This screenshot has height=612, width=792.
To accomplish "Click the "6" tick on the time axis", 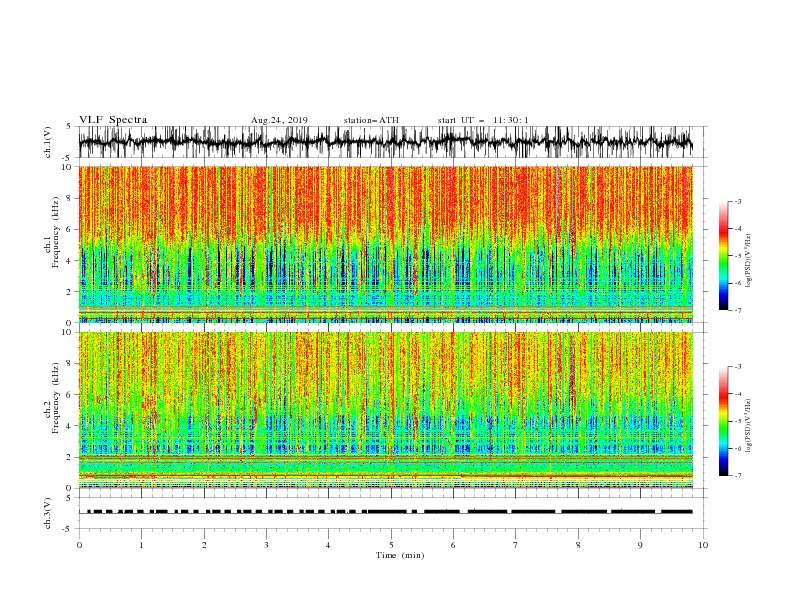I will point(453,545).
